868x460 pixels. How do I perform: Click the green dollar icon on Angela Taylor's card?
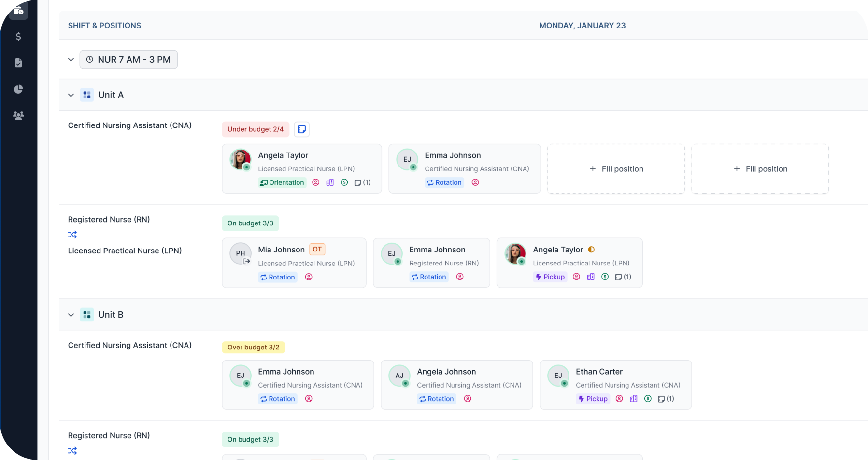344,182
